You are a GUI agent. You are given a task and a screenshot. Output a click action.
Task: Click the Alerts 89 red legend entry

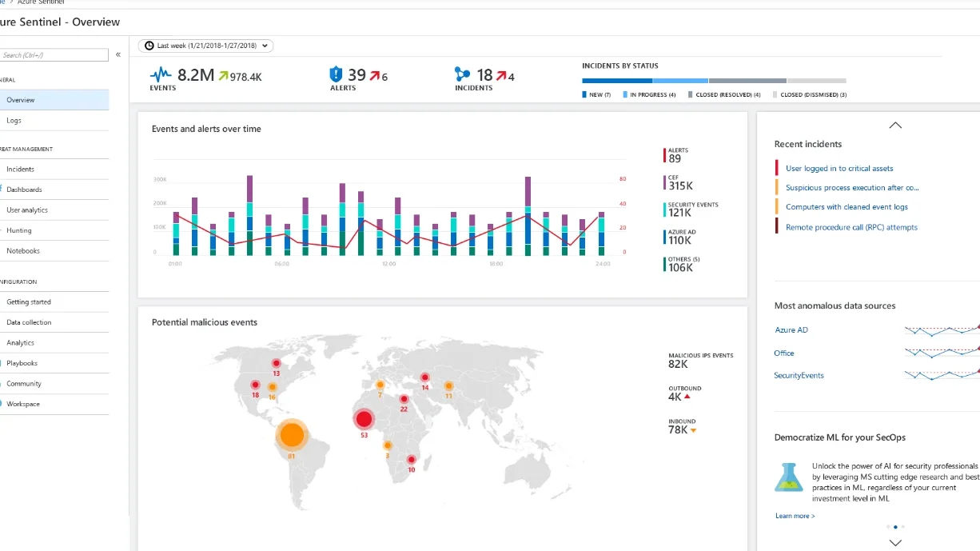pos(676,155)
